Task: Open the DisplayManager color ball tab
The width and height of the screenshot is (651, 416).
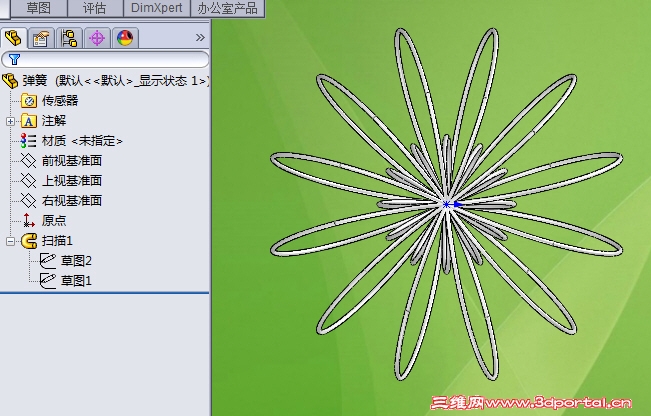Action: [x=125, y=39]
